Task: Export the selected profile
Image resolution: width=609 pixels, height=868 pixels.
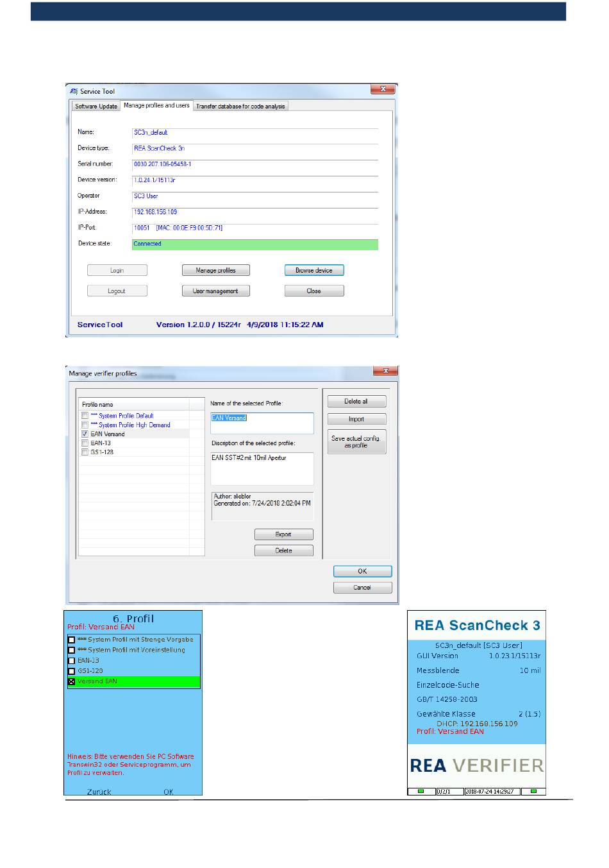Action: coord(283,534)
